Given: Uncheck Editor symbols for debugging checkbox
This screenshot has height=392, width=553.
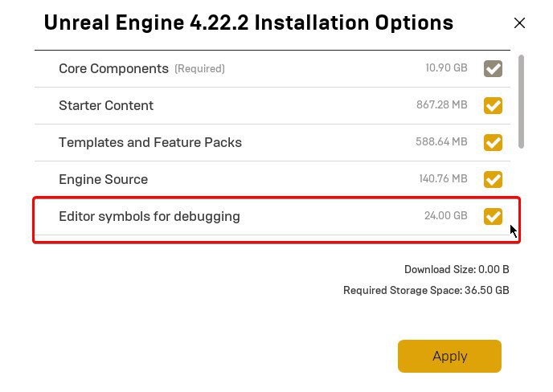Looking at the screenshot, I should (493, 216).
